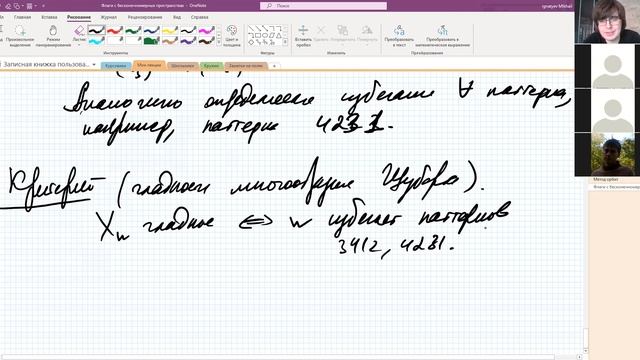Open the Вид ribbon tab
This screenshot has width=640, height=360.
(x=177, y=17)
